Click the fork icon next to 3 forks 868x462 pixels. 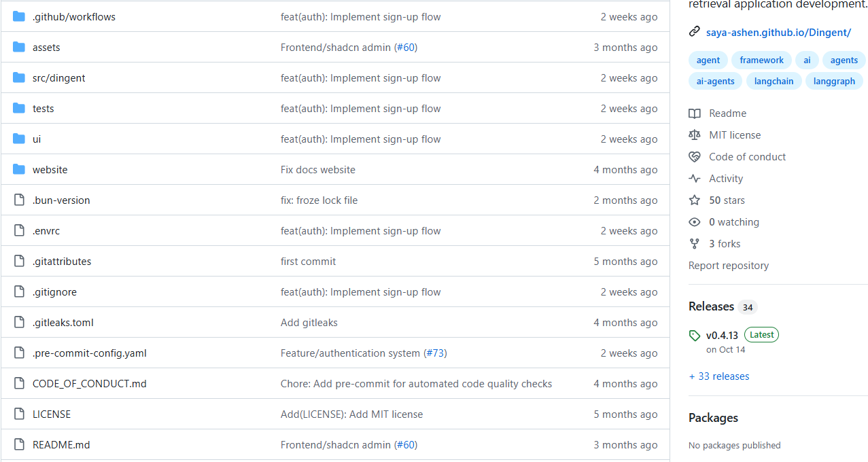pyautogui.click(x=694, y=244)
